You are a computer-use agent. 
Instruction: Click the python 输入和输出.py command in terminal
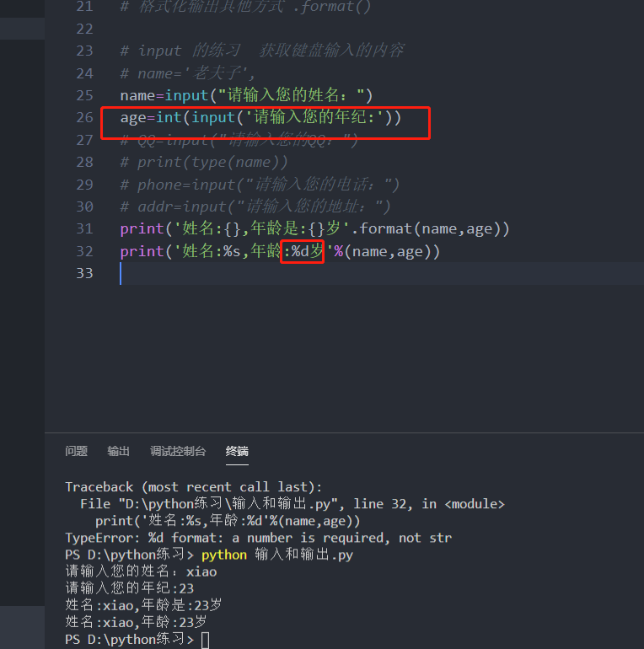pyautogui.click(x=277, y=555)
